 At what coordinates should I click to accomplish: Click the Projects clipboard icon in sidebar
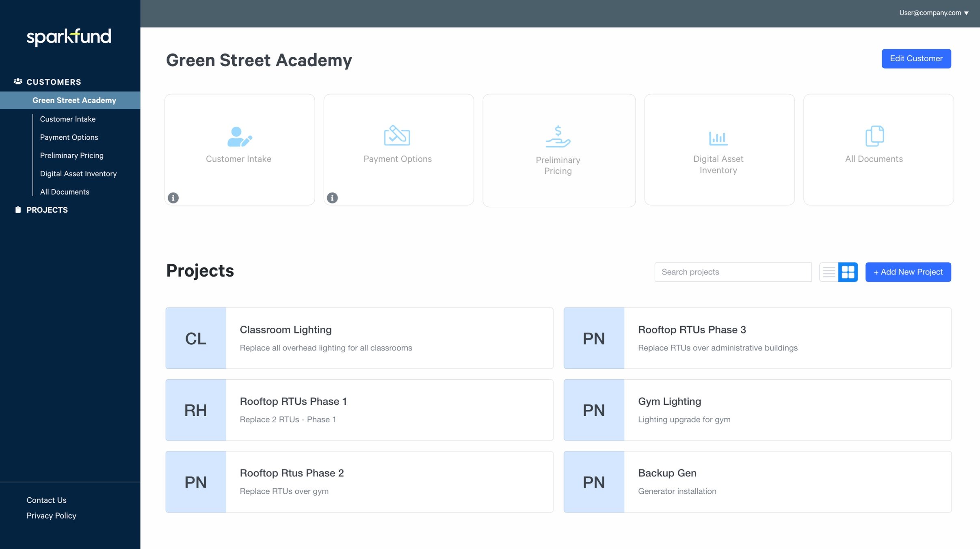[x=18, y=210]
